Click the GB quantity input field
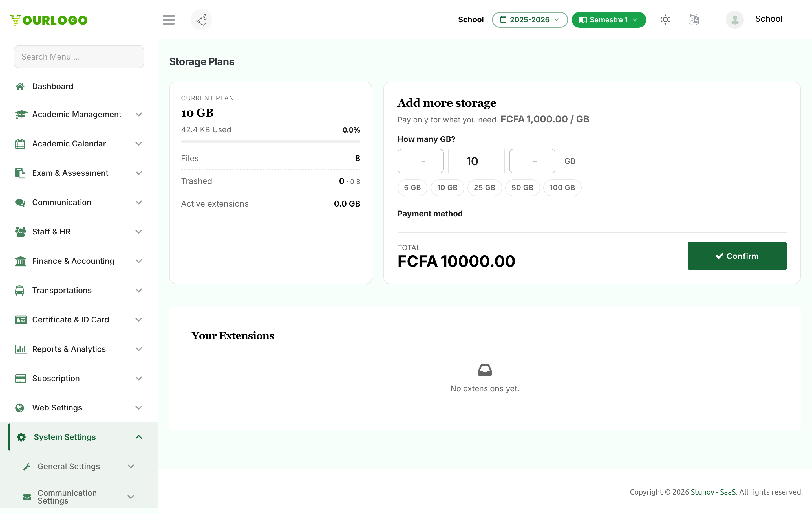The image size is (812, 514). (x=476, y=161)
